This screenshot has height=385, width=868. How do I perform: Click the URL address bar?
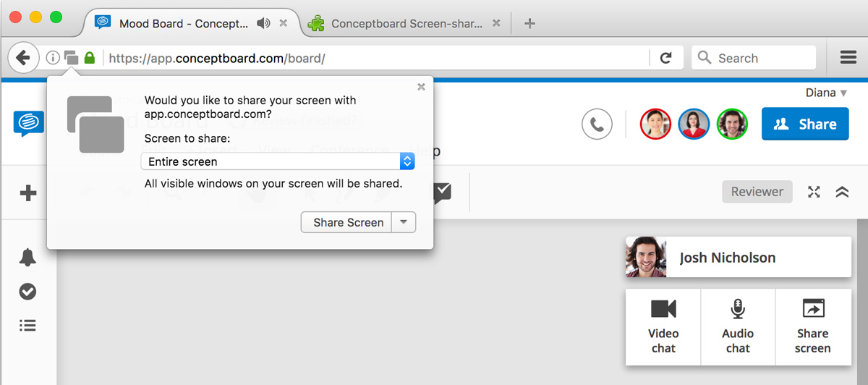pos(376,58)
